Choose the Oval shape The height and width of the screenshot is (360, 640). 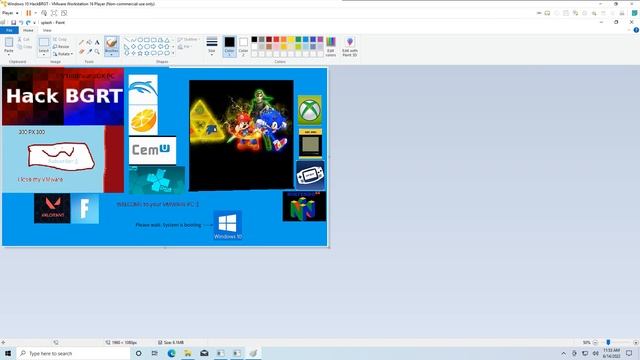[140, 40]
